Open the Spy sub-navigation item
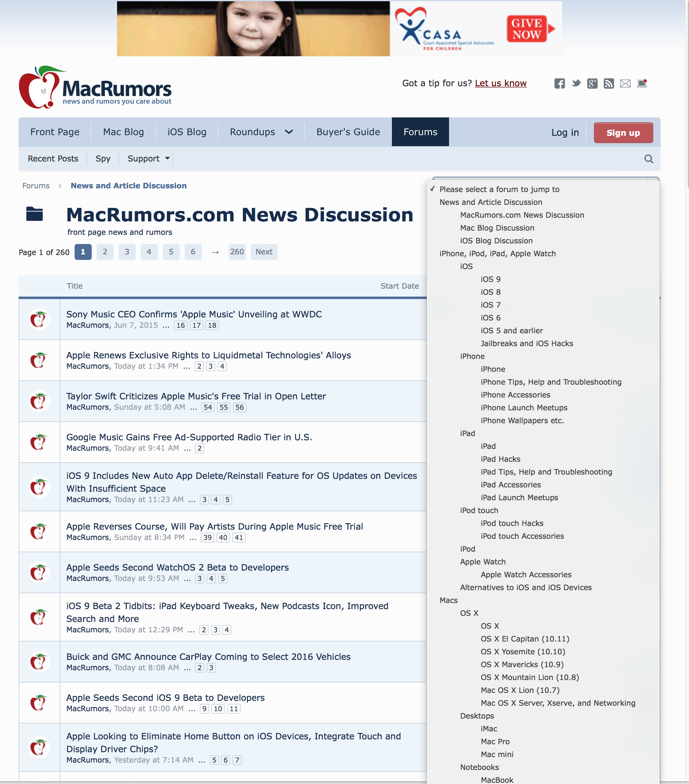This screenshot has width=689, height=784. [x=103, y=158]
